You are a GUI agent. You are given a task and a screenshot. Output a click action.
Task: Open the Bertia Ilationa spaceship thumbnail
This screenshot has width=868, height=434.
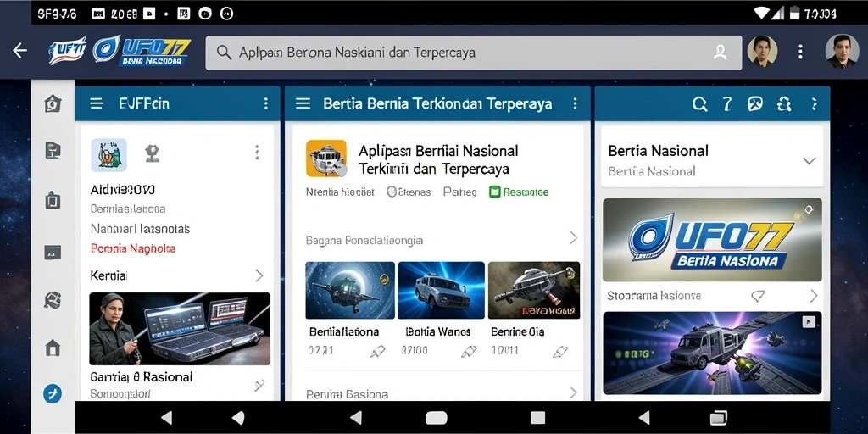tap(350, 290)
